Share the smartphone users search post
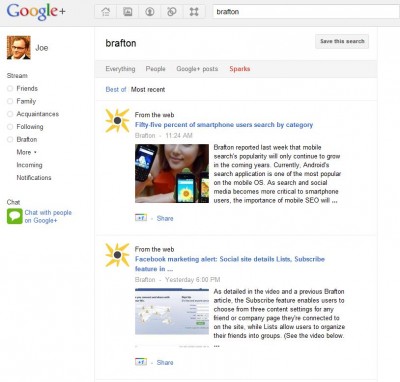 click(165, 218)
